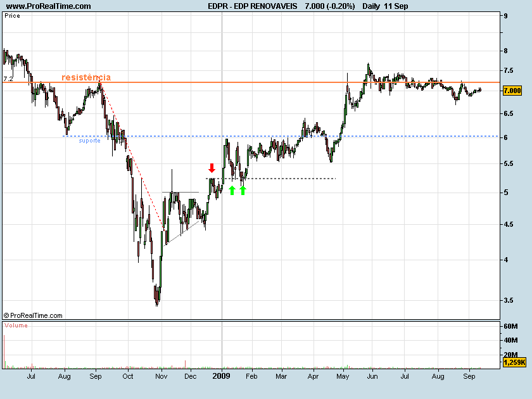Click the www.ProRealTime.com header text

(49, 6)
